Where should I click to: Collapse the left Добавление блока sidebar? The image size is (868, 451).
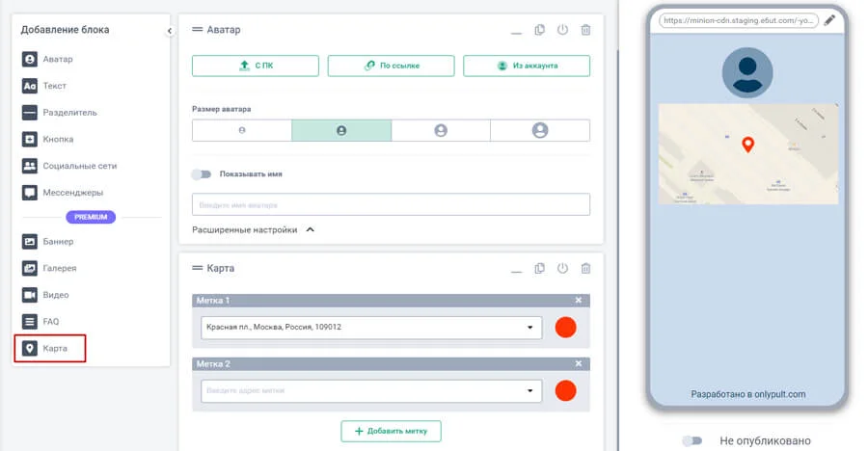tap(170, 31)
